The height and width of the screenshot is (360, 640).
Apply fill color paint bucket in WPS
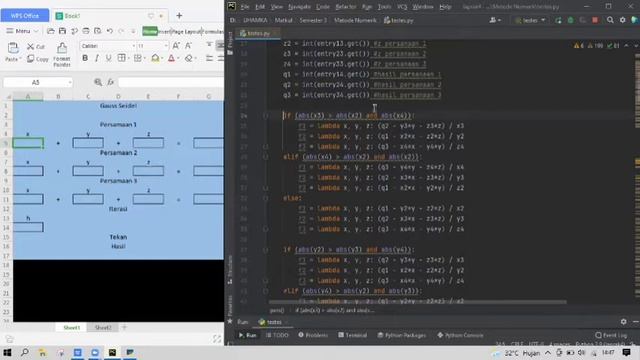(x=155, y=58)
